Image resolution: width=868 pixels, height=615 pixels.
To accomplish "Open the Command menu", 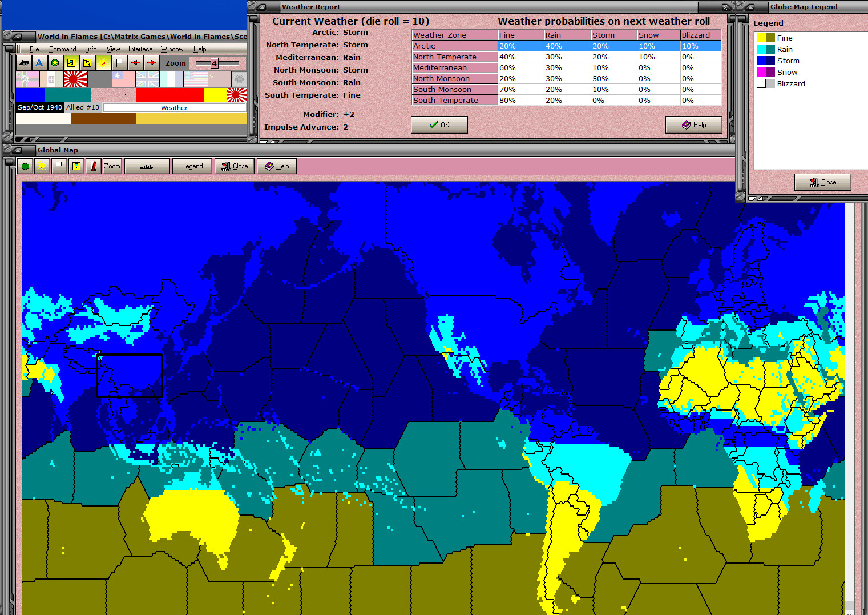I will click(62, 49).
